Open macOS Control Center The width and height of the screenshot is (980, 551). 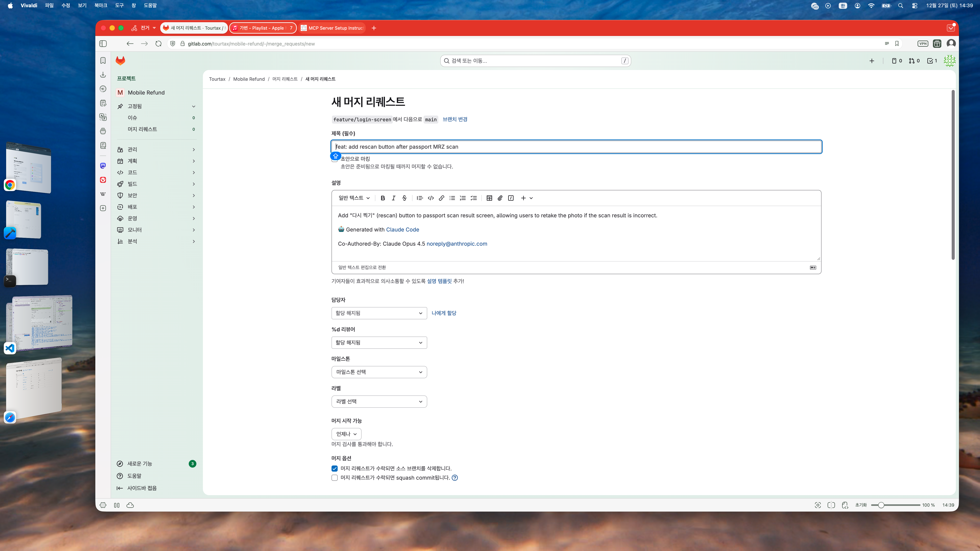tap(915, 5)
